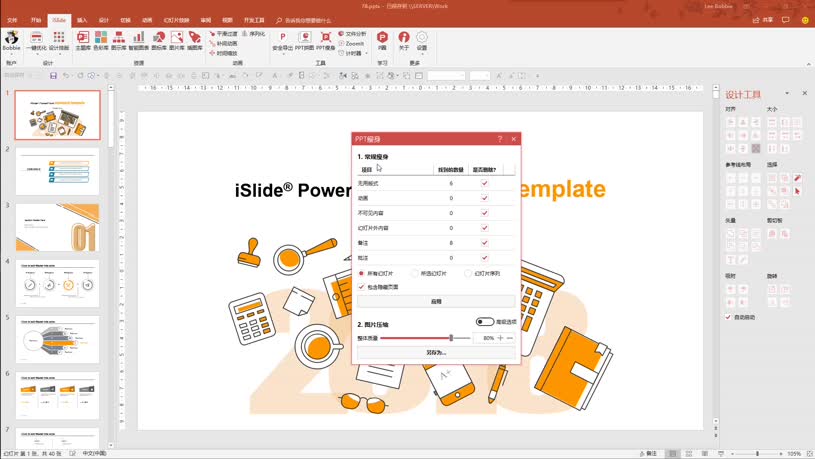This screenshot has width=815, height=459.
Task: Toggle delete checkbox for 无用版式 row
Action: (x=484, y=183)
